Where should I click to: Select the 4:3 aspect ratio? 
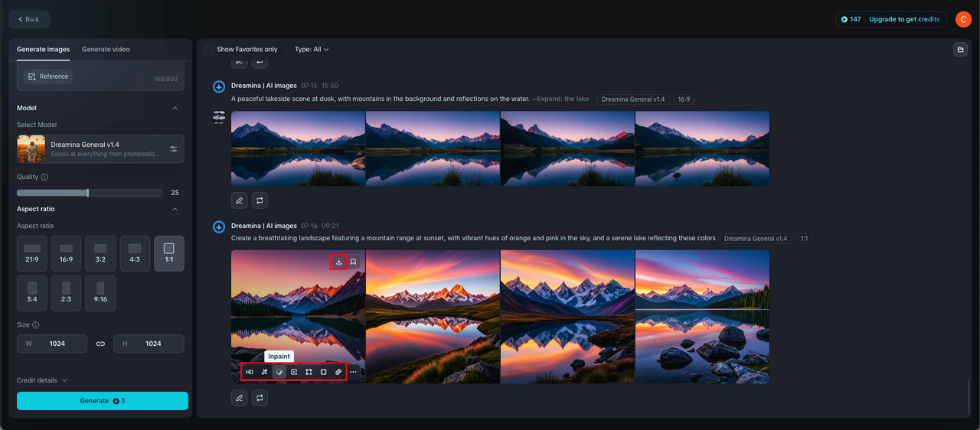click(x=135, y=254)
